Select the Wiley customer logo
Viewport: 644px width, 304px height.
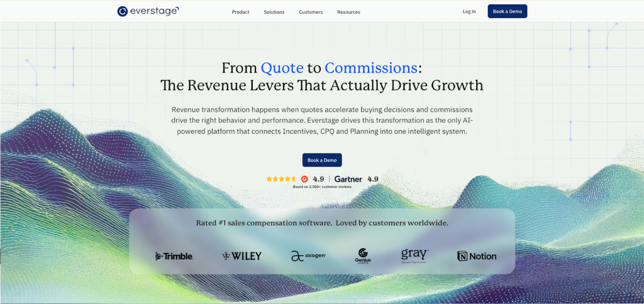242,256
